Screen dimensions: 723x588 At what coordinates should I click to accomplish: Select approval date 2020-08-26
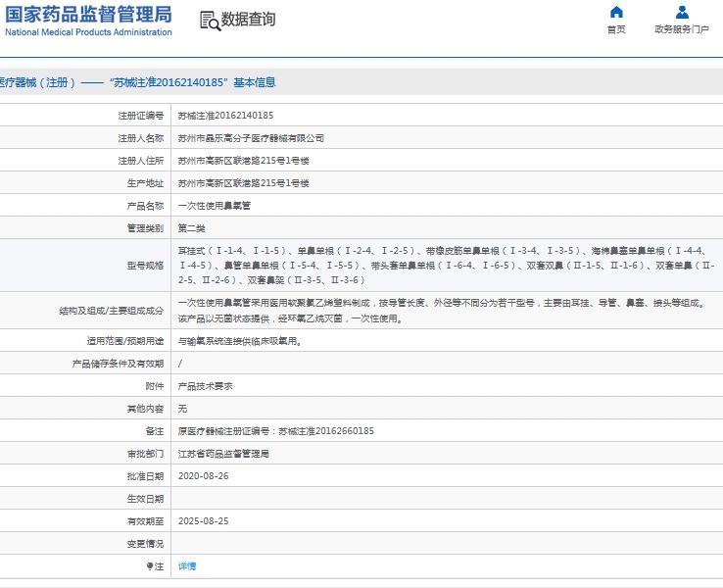[204, 476]
